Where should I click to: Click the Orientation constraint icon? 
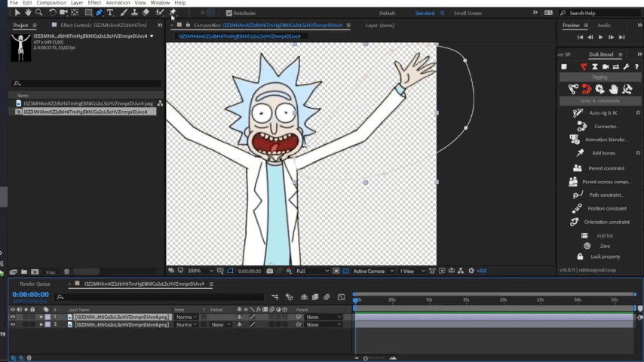click(x=574, y=222)
